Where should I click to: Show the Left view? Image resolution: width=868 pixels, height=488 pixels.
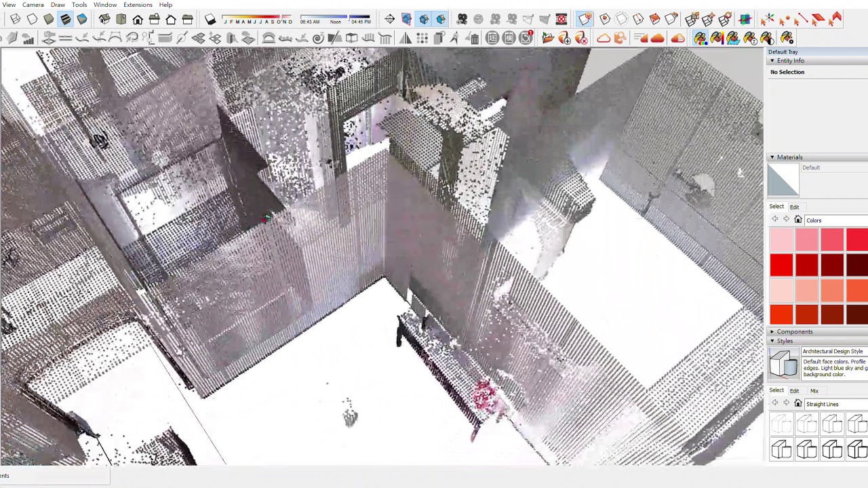coord(187,20)
